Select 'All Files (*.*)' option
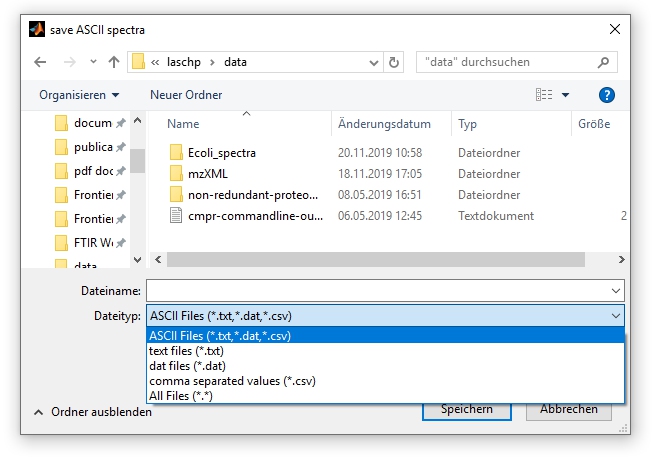This screenshot has height=464, width=657. click(x=181, y=396)
